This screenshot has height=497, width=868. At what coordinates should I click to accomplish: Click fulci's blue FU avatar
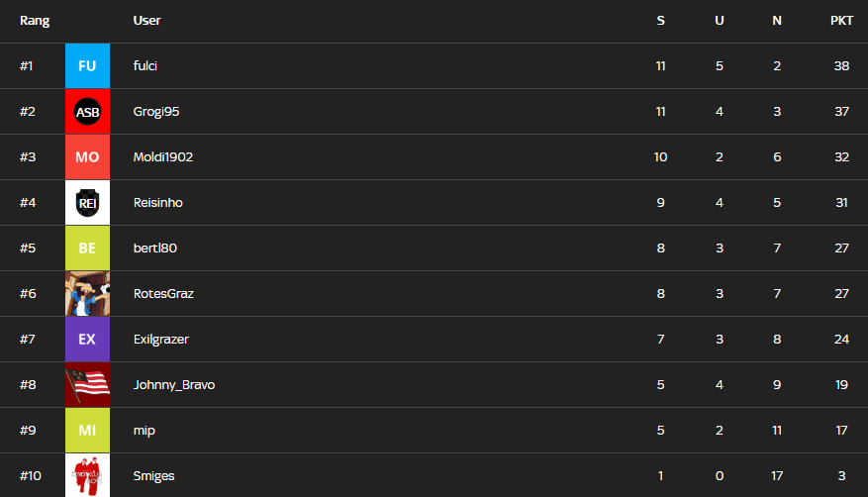(87, 66)
